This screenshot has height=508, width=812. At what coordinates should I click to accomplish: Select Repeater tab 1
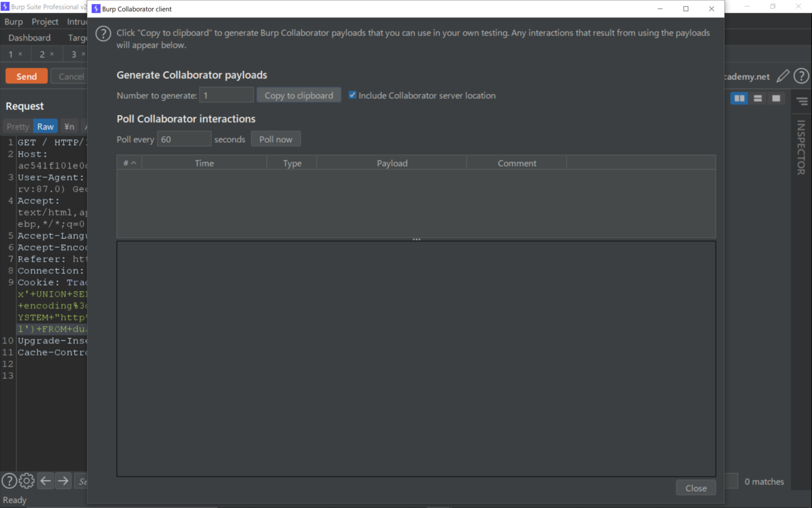point(11,54)
